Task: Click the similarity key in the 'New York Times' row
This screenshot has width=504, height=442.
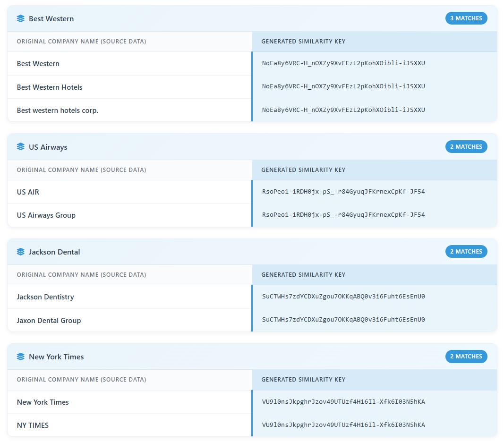Action: tap(343, 401)
